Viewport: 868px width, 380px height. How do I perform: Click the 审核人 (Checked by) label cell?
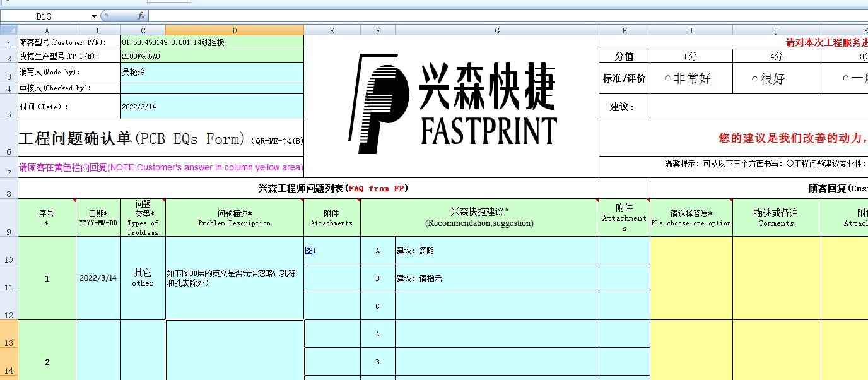pos(69,88)
